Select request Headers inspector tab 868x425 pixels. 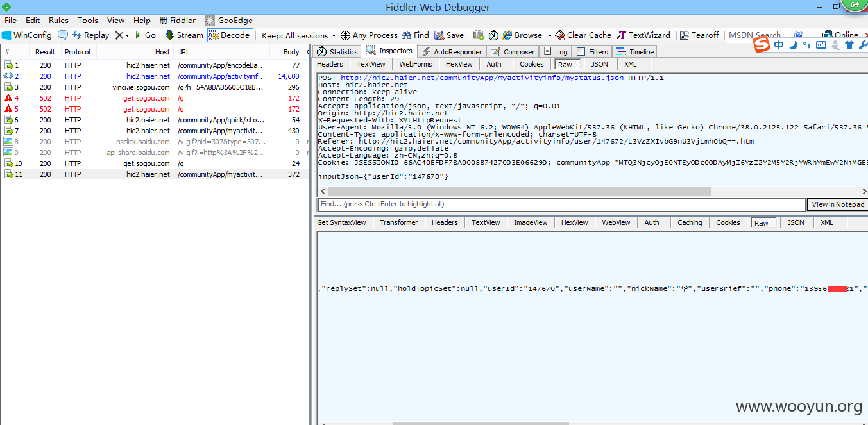330,64
